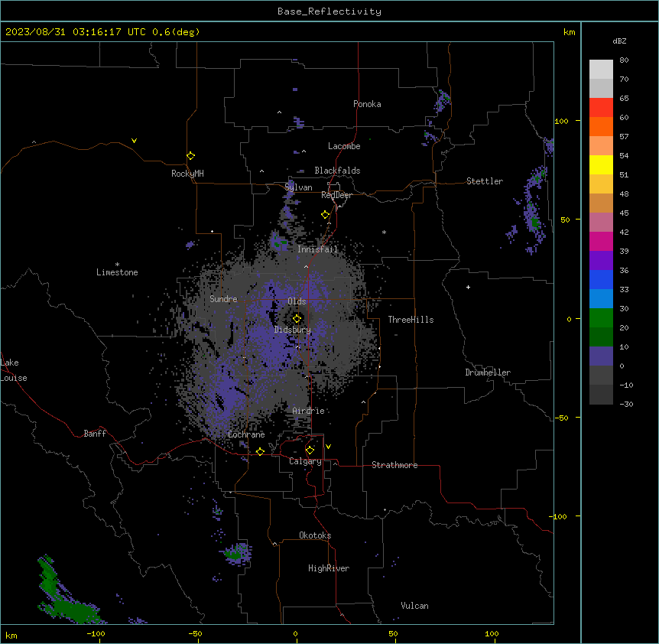Viewport: 659px width, 644px height.
Task: Pick the yellow 54 dBZ swatch
Action: pos(601,164)
